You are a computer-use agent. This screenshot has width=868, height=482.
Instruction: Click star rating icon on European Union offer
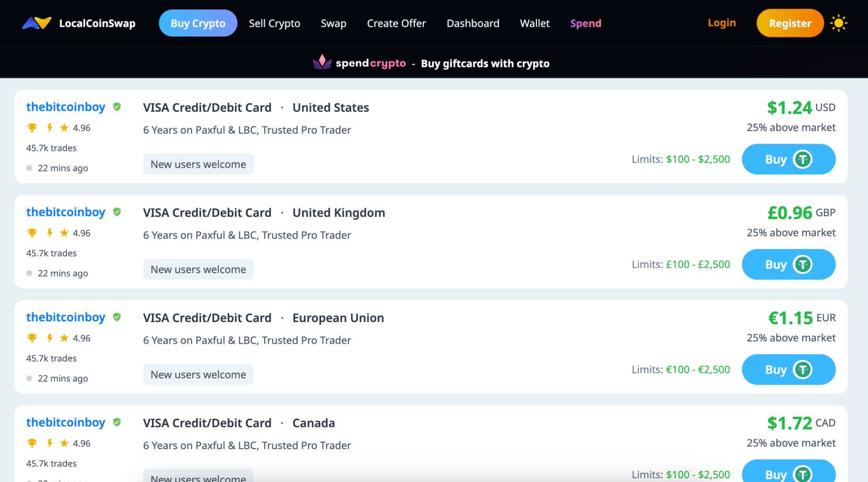(64, 338)
